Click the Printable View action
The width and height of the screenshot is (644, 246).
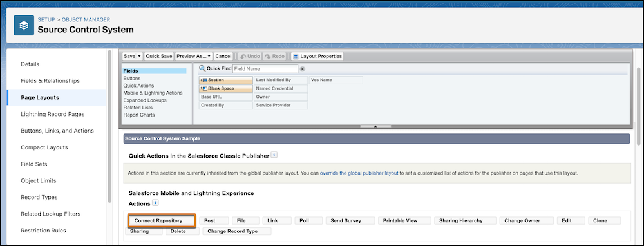click(404, 220)
